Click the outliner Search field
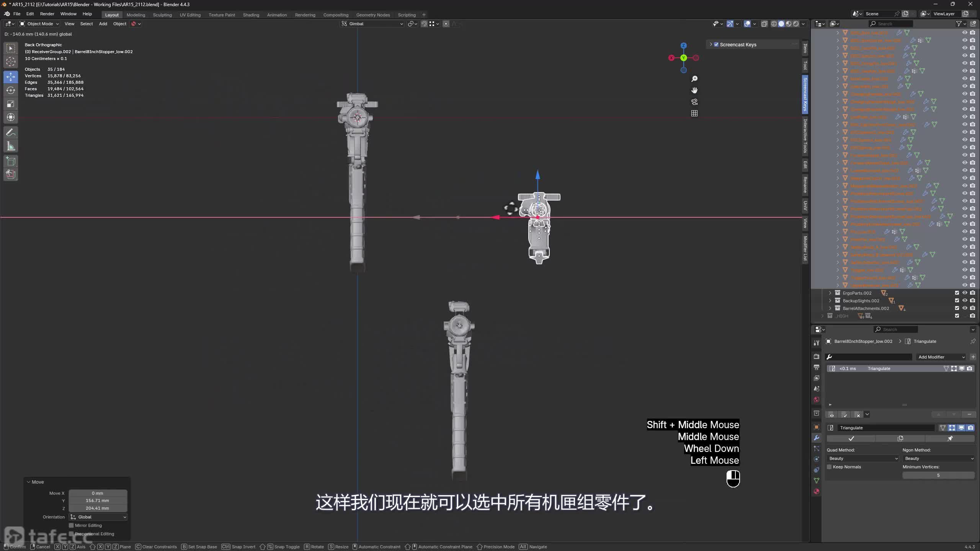This screenshot has width=980, height=551. point(890,24)
